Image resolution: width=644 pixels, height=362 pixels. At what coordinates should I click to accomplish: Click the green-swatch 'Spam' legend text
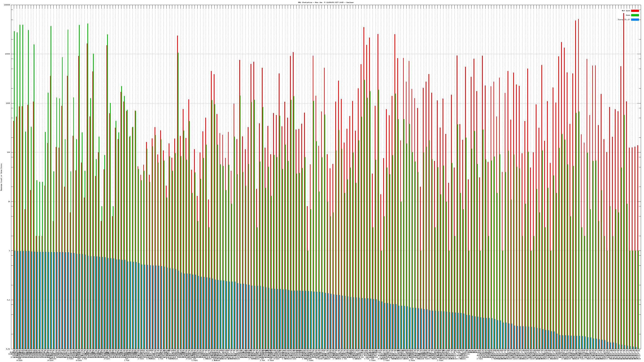click(628, 15)
